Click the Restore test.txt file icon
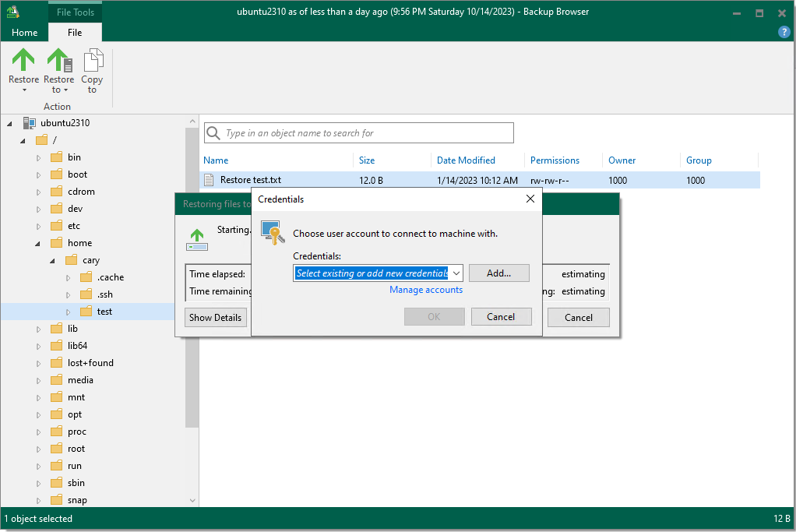796x532 pixels. (209, 180)
